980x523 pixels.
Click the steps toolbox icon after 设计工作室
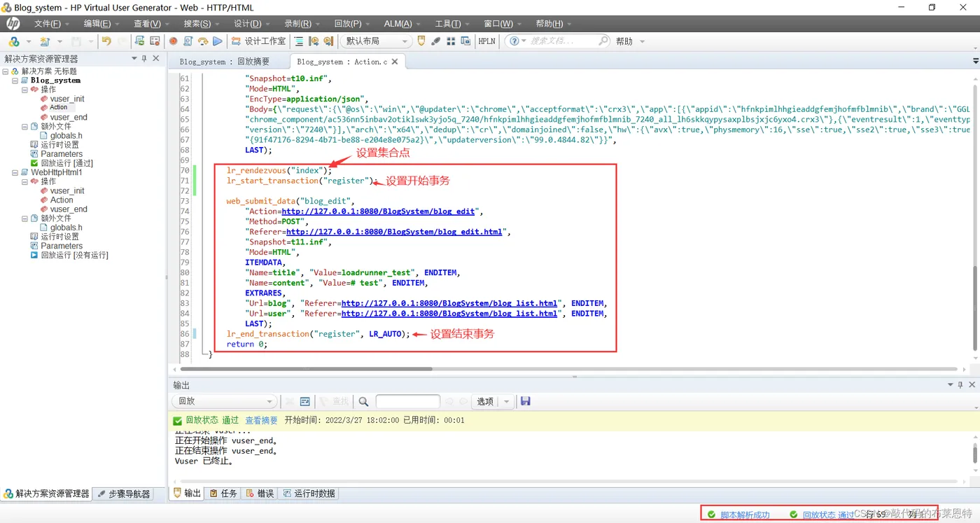(x=299, y=41)
